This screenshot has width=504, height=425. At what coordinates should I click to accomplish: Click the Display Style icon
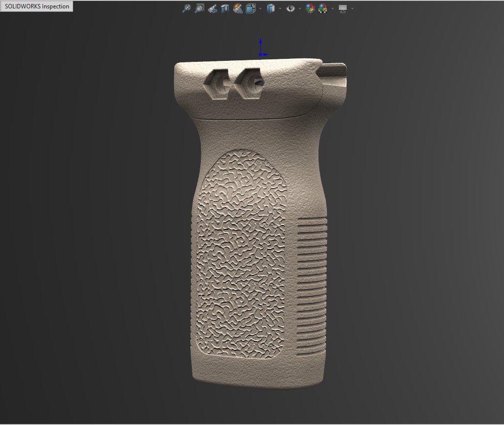[x=270, y=8]
